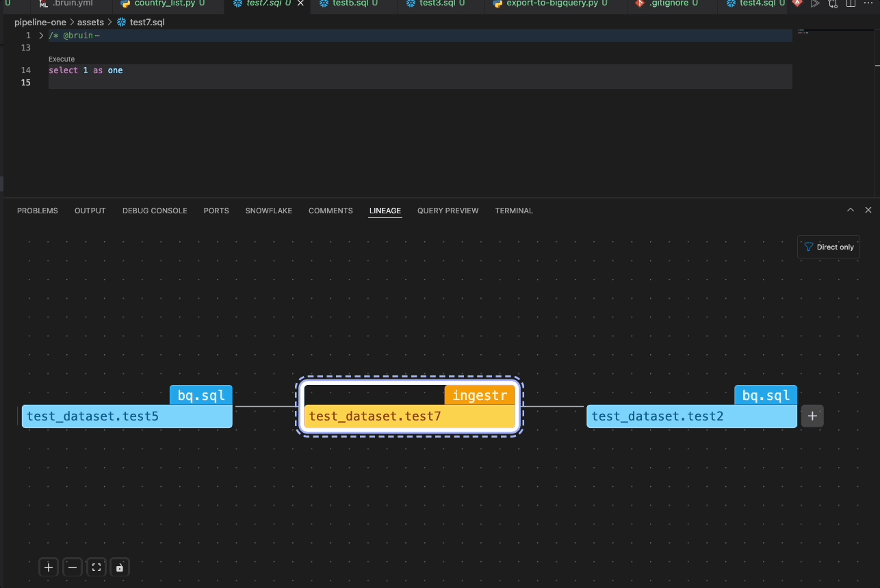The height and width of the screenshot is (588, 880).
Task: Open the .bruin.yml editor tab
Action: point(71,4)
